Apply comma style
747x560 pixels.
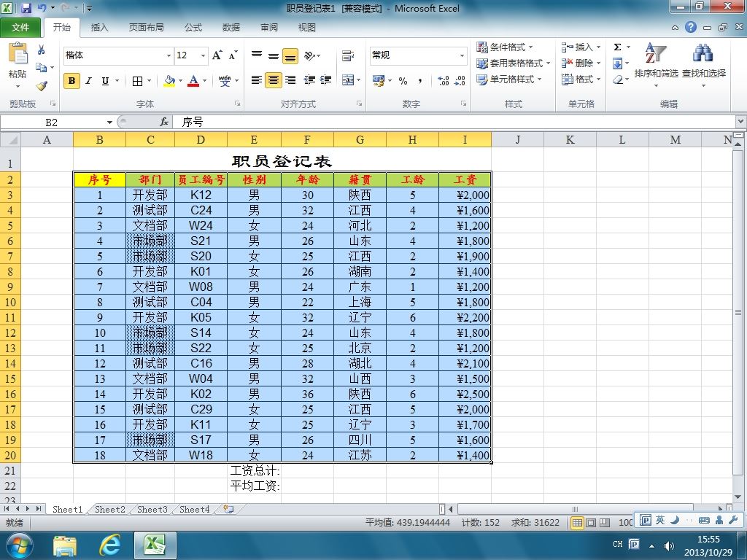click(419, 81)
